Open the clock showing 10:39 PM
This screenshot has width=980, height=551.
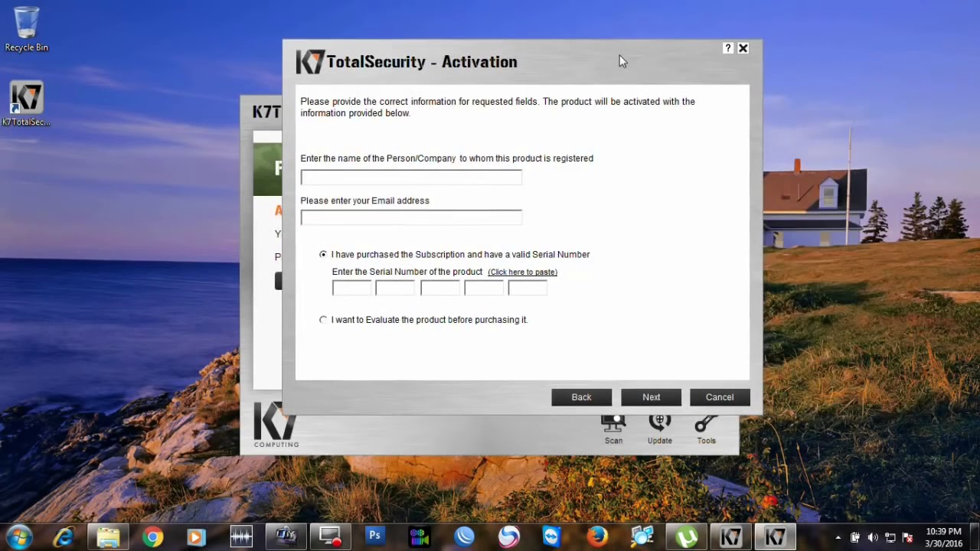coord(943,537)
